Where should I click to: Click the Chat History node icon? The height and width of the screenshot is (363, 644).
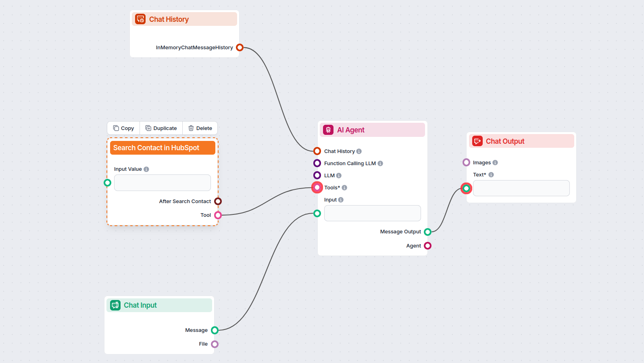[x=140, y=19]
